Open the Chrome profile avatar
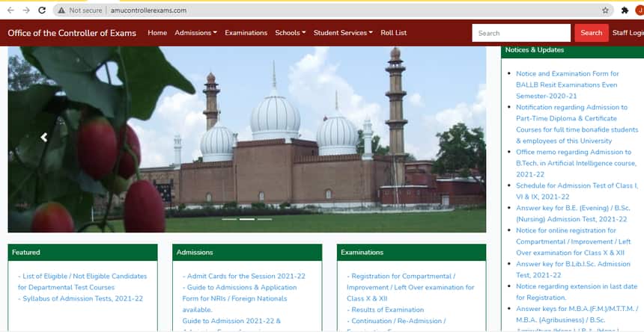 click(640, 10)
